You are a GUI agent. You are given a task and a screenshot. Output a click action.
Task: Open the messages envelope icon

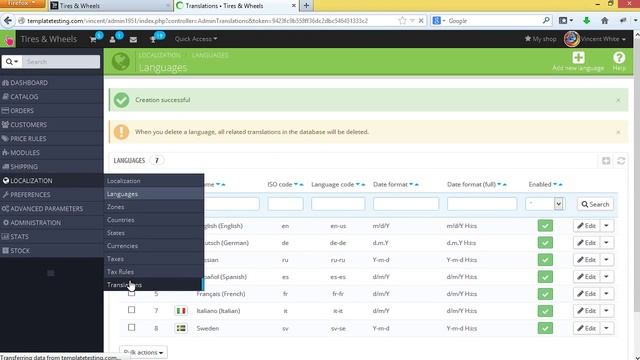tap(133, 40)
